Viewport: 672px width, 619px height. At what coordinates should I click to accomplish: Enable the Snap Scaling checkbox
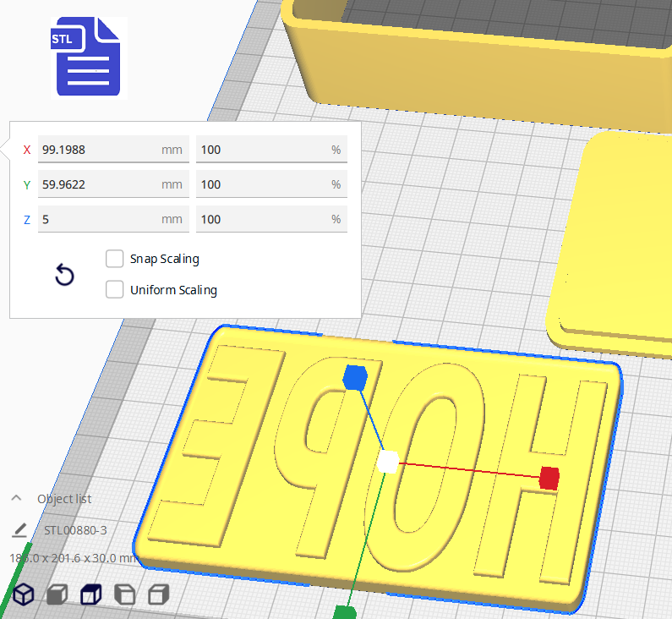click(x=115, y=259)
